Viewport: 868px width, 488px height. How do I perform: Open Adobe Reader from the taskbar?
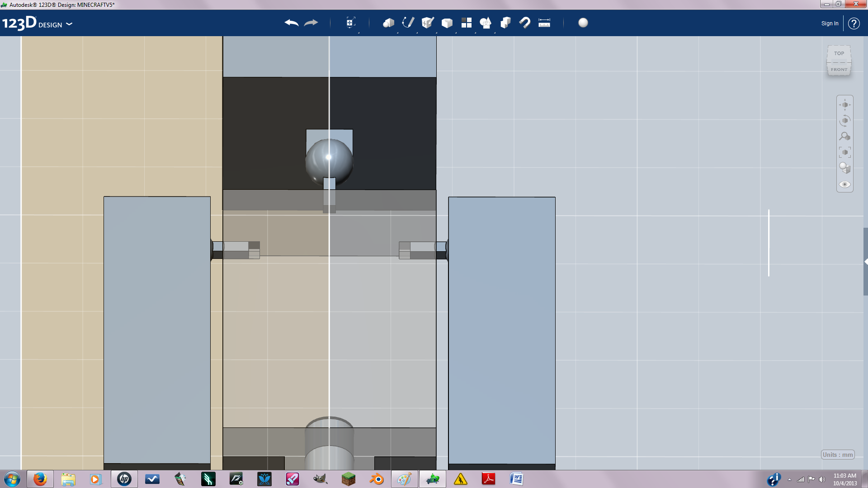pos(489,479)
